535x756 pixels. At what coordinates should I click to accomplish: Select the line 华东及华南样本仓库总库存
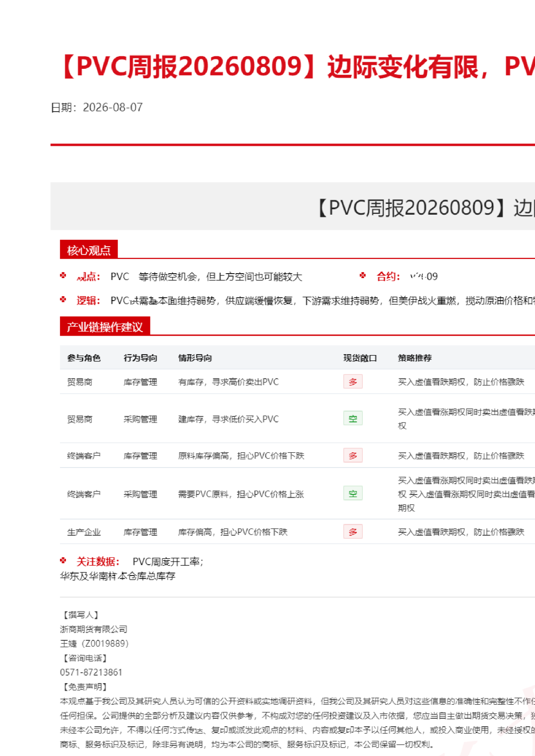118,576
